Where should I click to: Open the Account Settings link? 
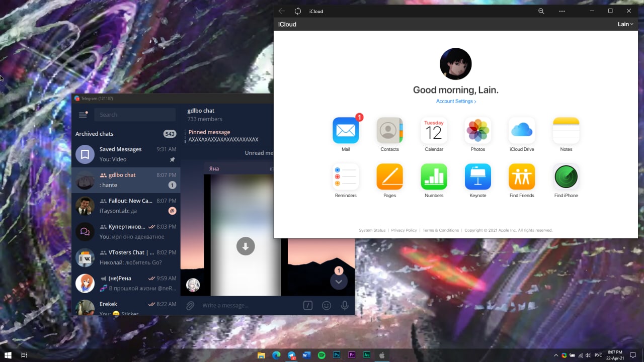pos(456,102)
